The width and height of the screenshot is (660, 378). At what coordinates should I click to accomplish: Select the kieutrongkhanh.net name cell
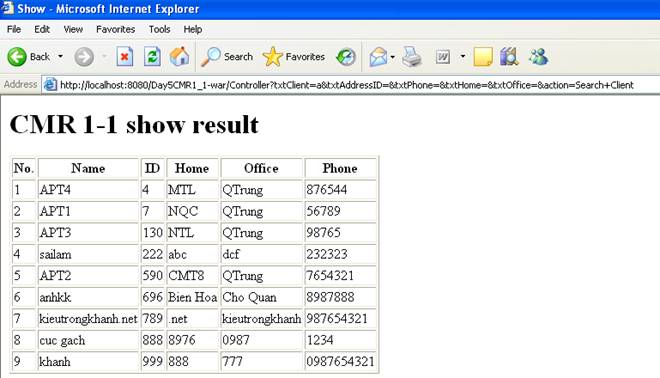(88, 319)
